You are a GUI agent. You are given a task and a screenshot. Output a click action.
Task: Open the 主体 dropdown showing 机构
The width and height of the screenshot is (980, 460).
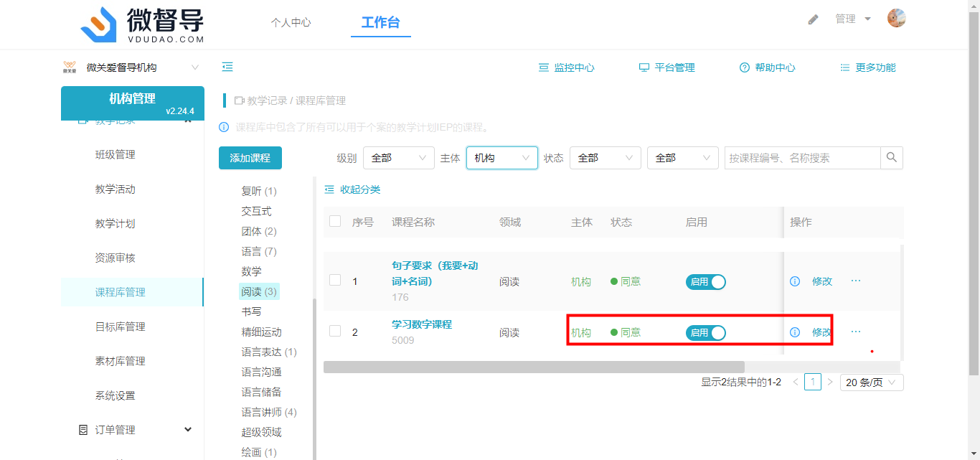[x=501, y=158]
